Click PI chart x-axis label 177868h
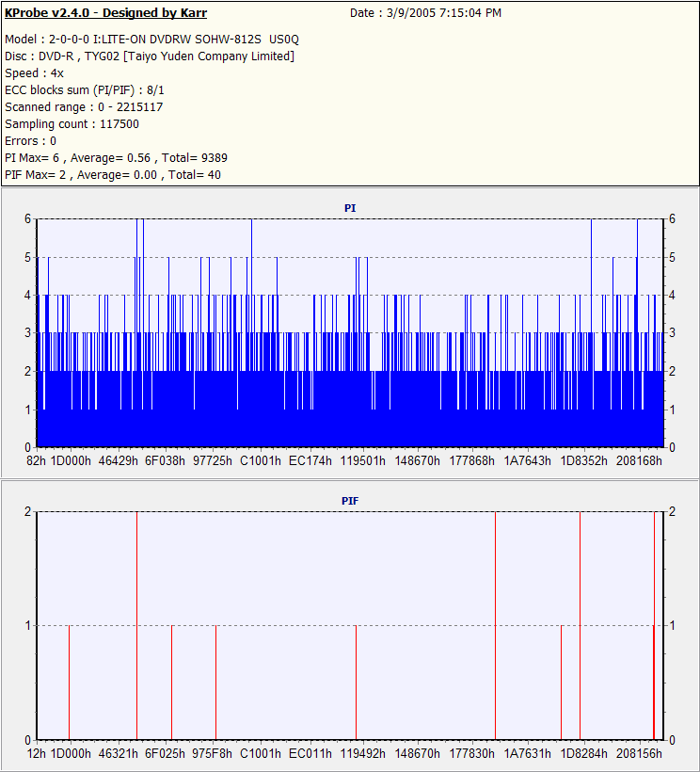This screenshot has width=700, height=772. [472, 460]
